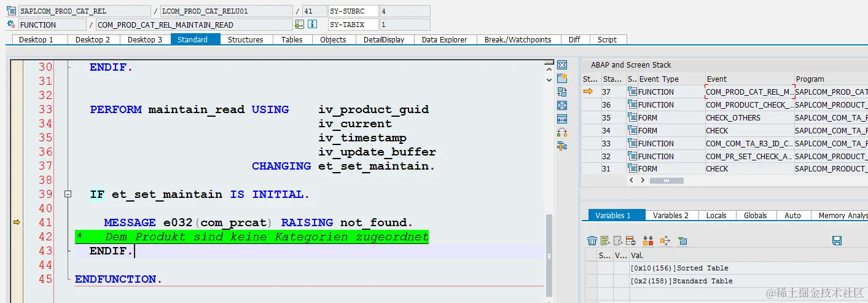
Task: Click the COM_PROD_CAT_REL_MAINTAIN_READ field
Action: 194,25
